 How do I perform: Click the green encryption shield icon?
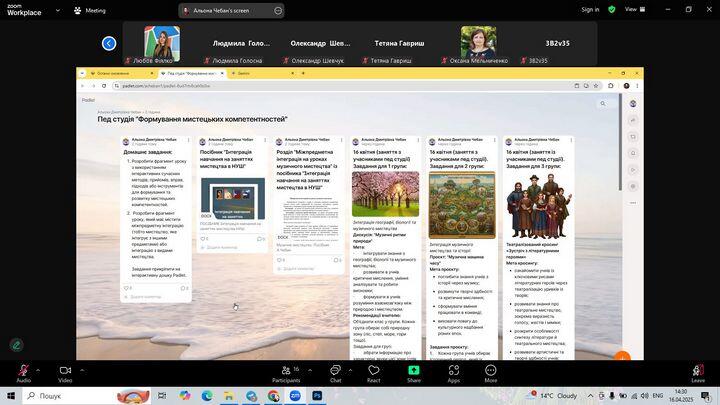pos(612,9)
